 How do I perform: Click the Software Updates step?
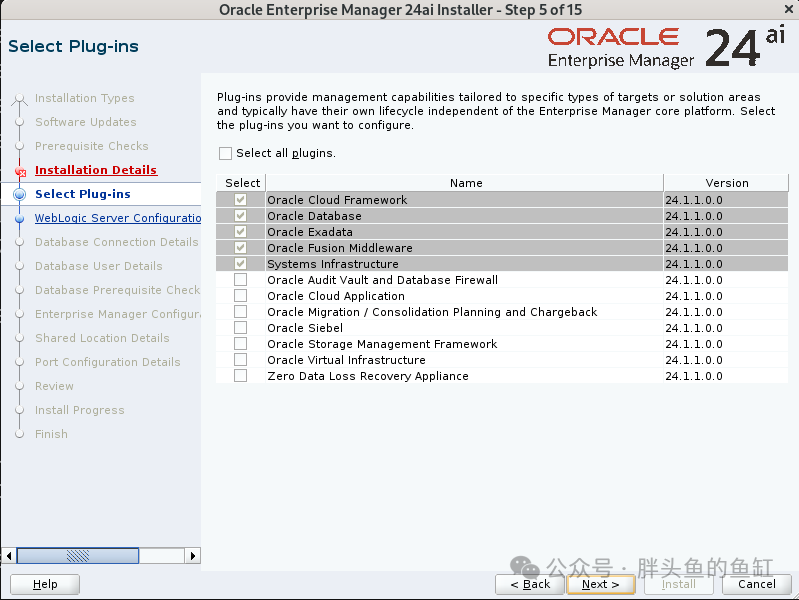[x=86, y=122]
